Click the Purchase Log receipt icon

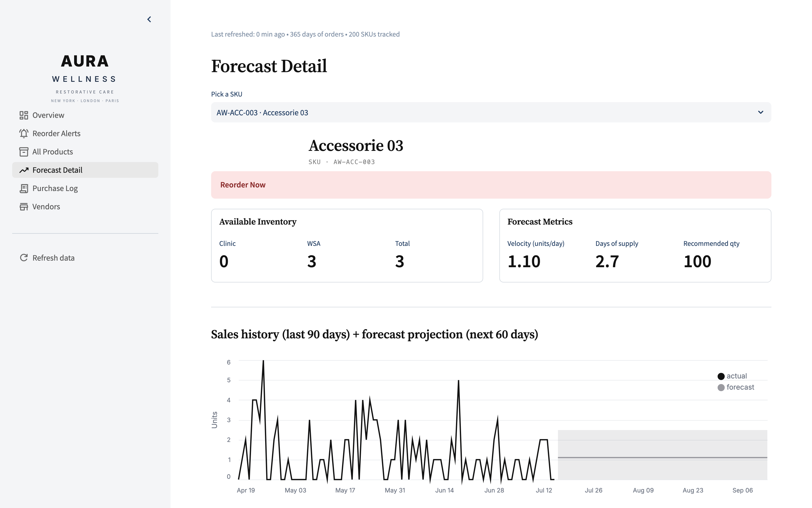(24, 188)
